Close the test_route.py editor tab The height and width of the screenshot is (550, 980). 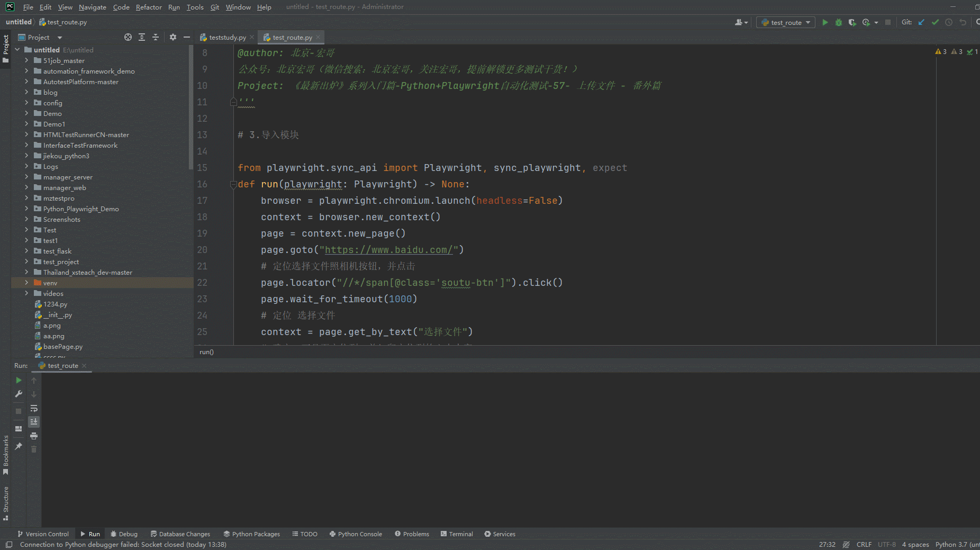318,37
